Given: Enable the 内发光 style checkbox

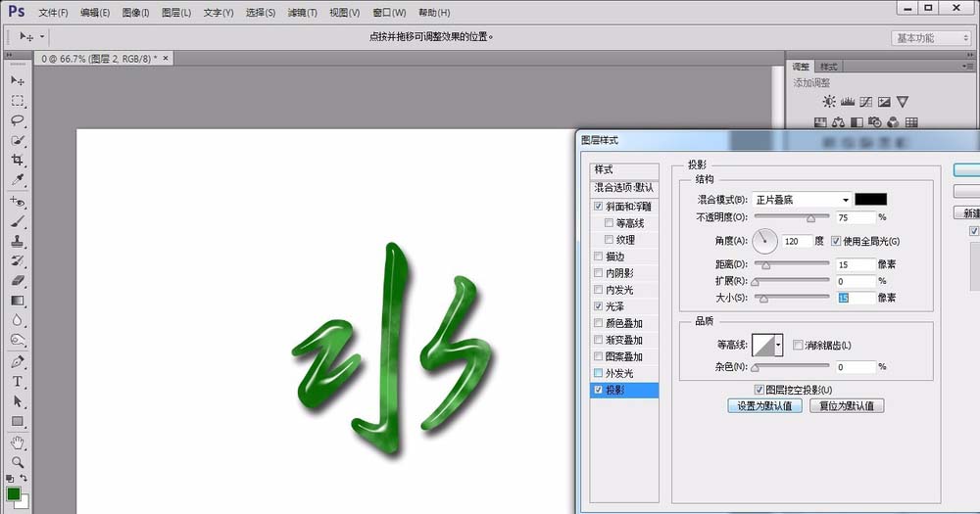Looking at the screenshot, I should click(598, 290).
